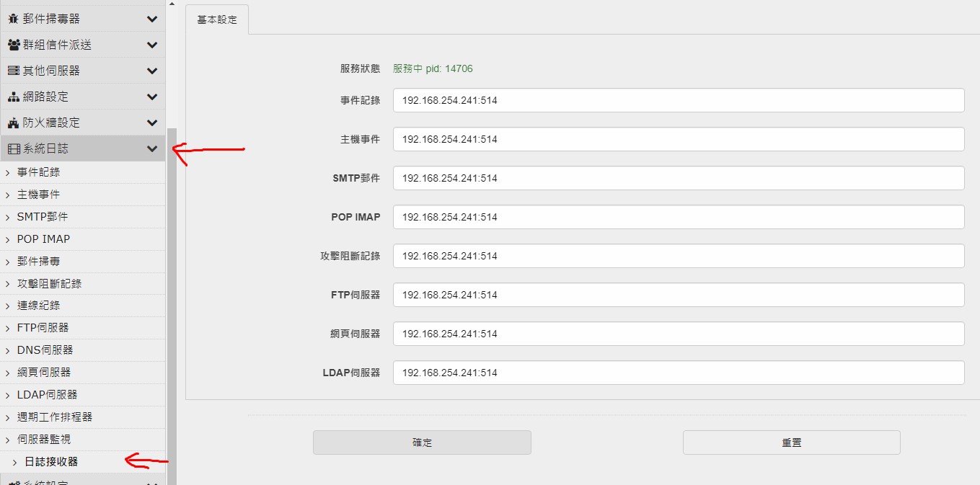This screenshot has width=980, height=485.
Task: Select 日誌接收器 in the sidebar
Action: pyautogui.click(x=51, y=462)
